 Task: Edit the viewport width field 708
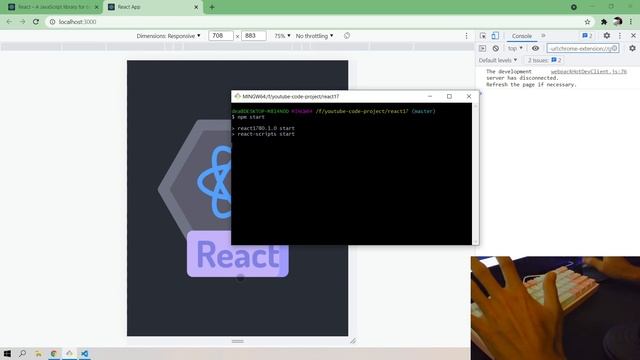221,36
